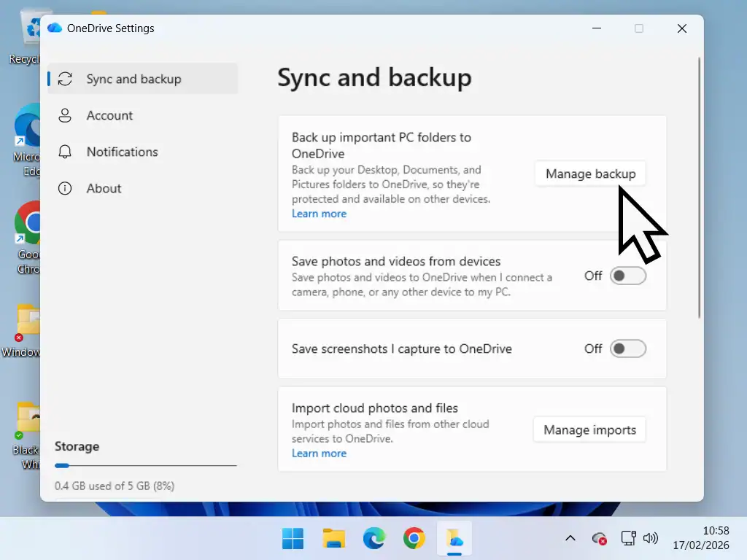Viewport: 747px width, 560px height.
Task: Open File Explorer from the taskbar
Action: click(333, 538)
